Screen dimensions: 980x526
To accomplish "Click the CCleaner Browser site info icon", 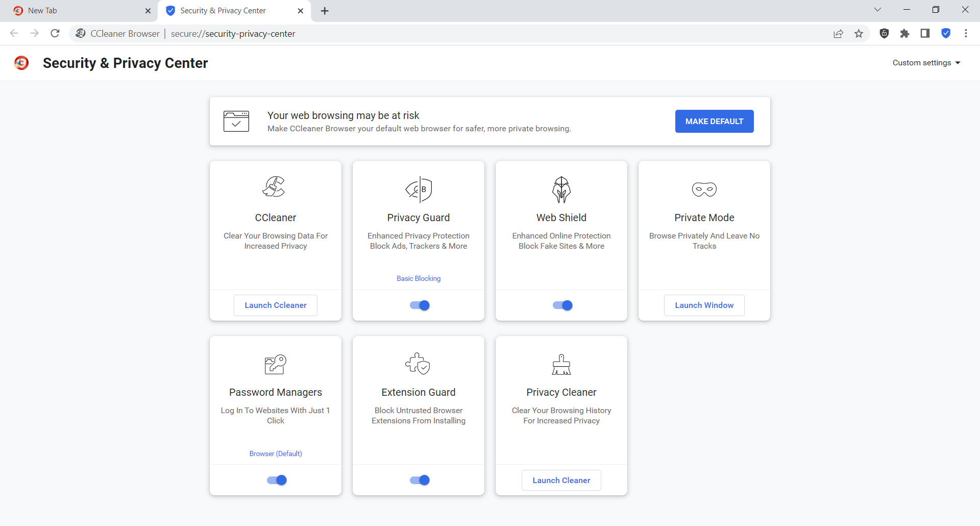I will click(80, 33).
